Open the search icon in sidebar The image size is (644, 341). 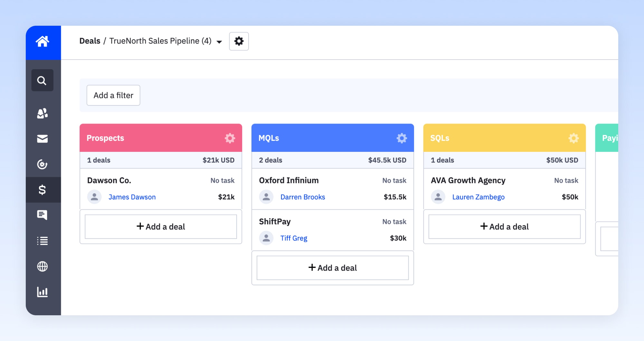[42, 80]
